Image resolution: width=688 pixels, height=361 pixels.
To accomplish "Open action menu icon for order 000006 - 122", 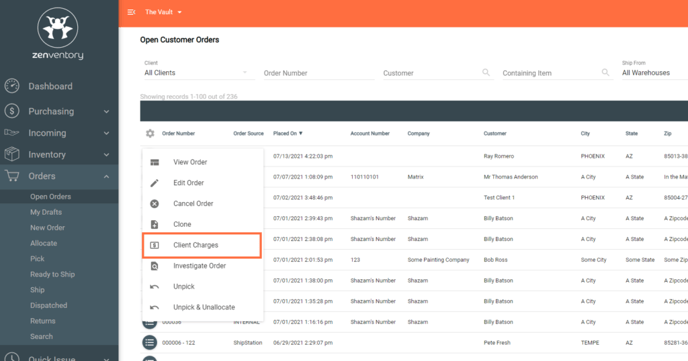I will tap(150, 342).
